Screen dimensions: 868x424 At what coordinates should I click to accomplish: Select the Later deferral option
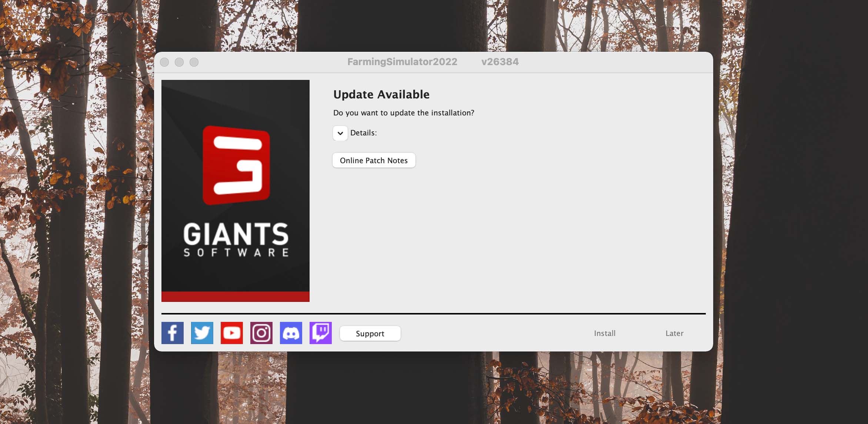[674, 333]
